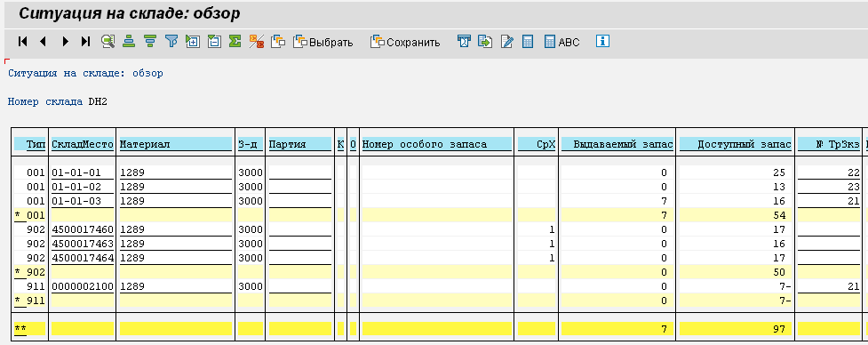Click Партия column header
The width and height of the screenshot is (868, 345).
tap(300, 144)
